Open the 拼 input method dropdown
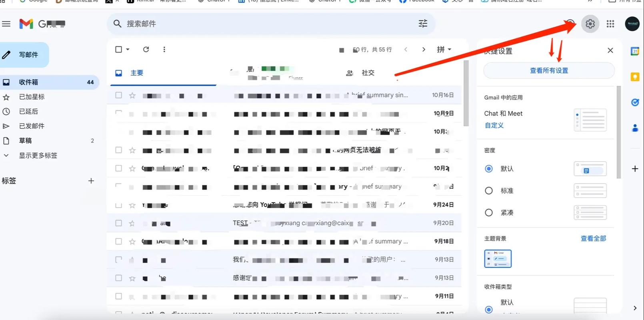 [x=444, y=49]
